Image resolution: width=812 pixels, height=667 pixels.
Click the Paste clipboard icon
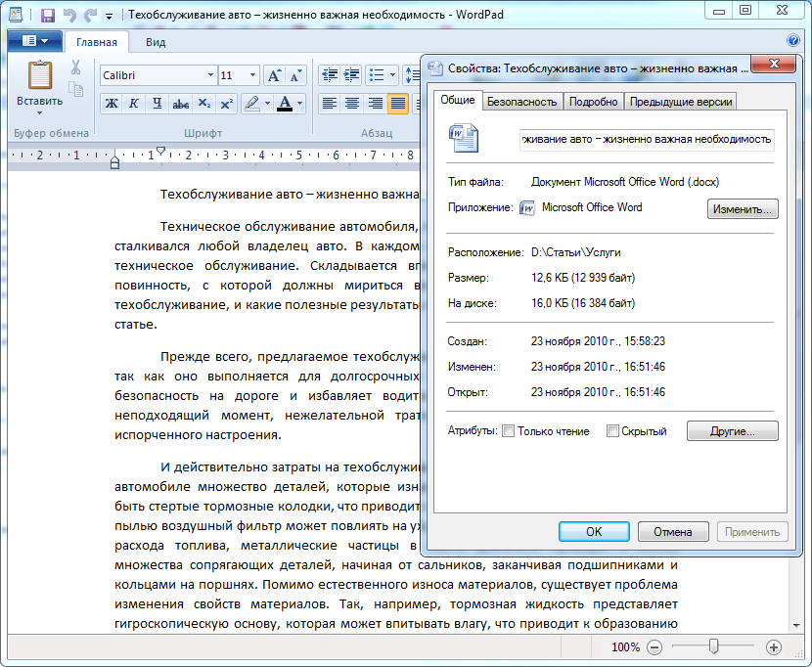[39, 76]
